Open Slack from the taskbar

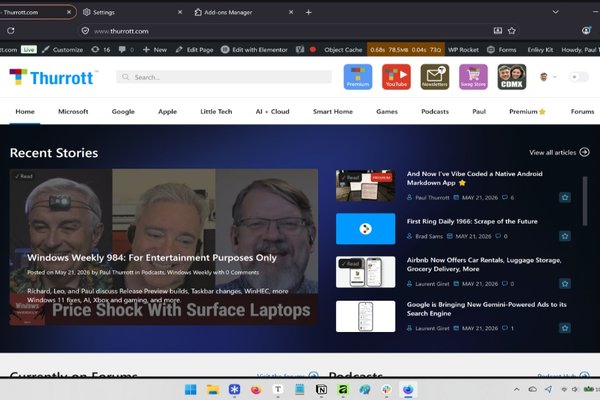point(386,390)
